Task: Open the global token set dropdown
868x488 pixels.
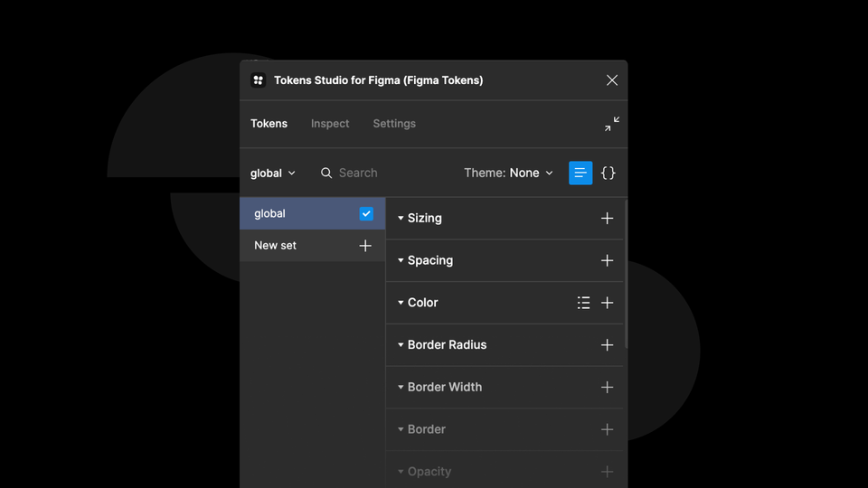Action: pos(272,174)
